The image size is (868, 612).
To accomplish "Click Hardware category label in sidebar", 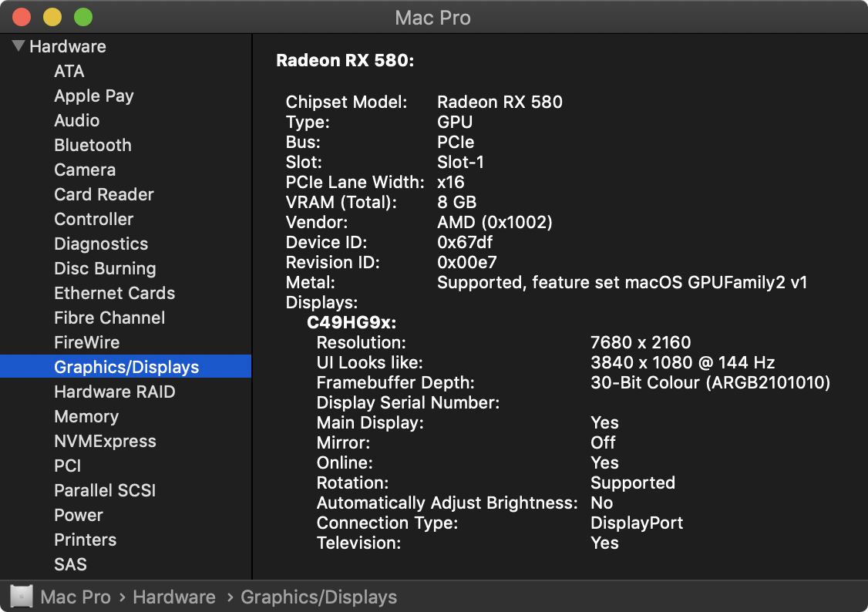I will coord(68,46).
